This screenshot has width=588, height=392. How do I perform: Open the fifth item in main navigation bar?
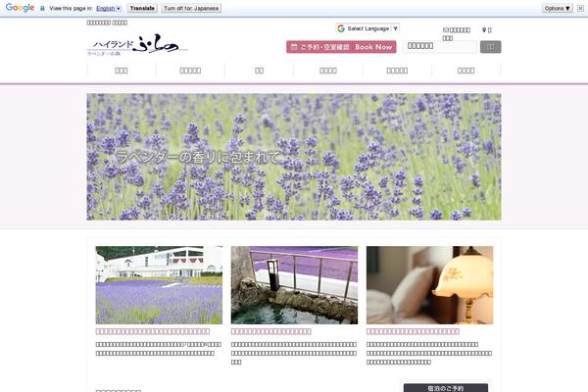pos(397,71)
